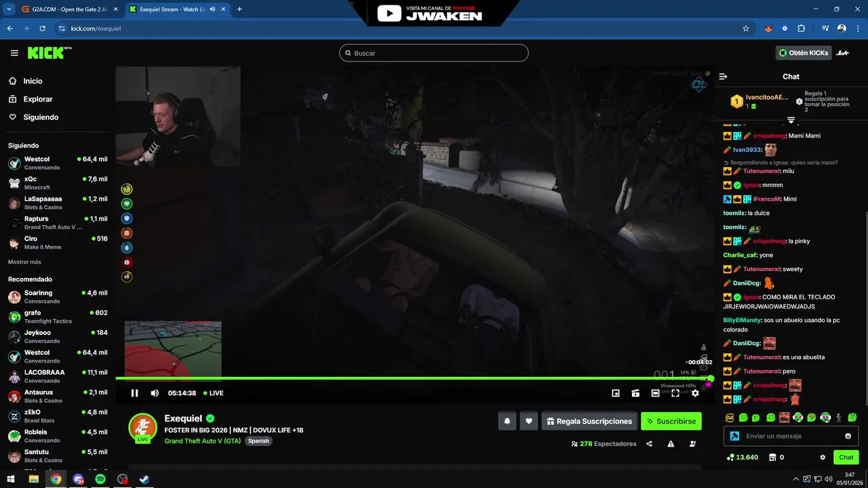Click in the Enviar un mensaje field

point(792,436)
